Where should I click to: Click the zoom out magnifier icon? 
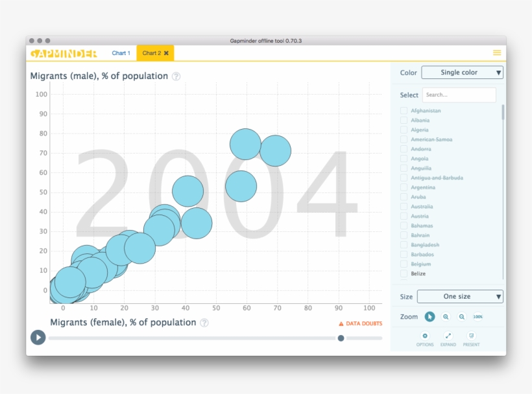coord(461,316)
